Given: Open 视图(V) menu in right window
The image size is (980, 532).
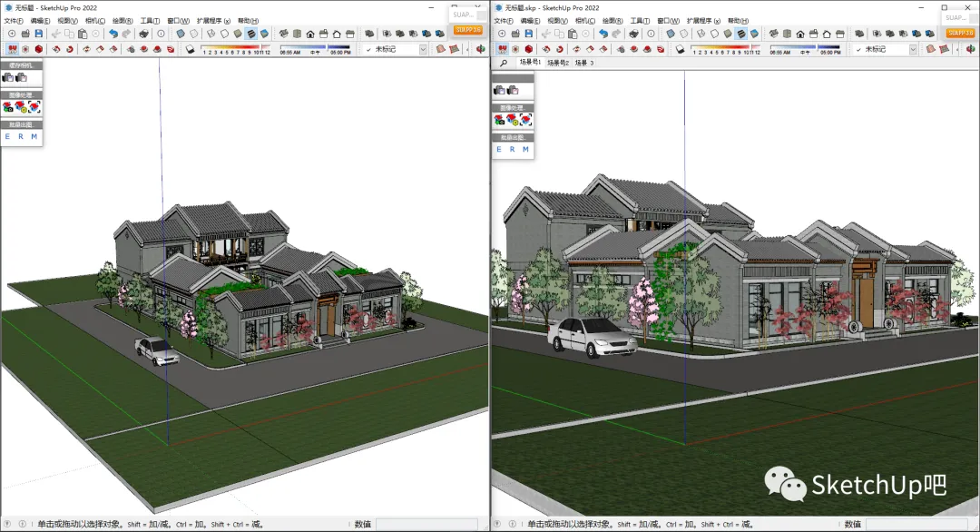Looking at the screenshot, I should [x=557, y=21].
